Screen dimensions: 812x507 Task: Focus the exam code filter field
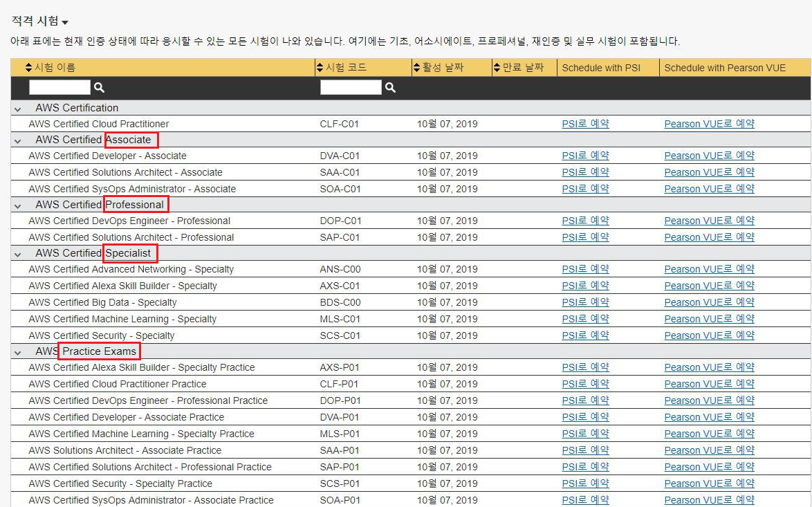(351, 88)
